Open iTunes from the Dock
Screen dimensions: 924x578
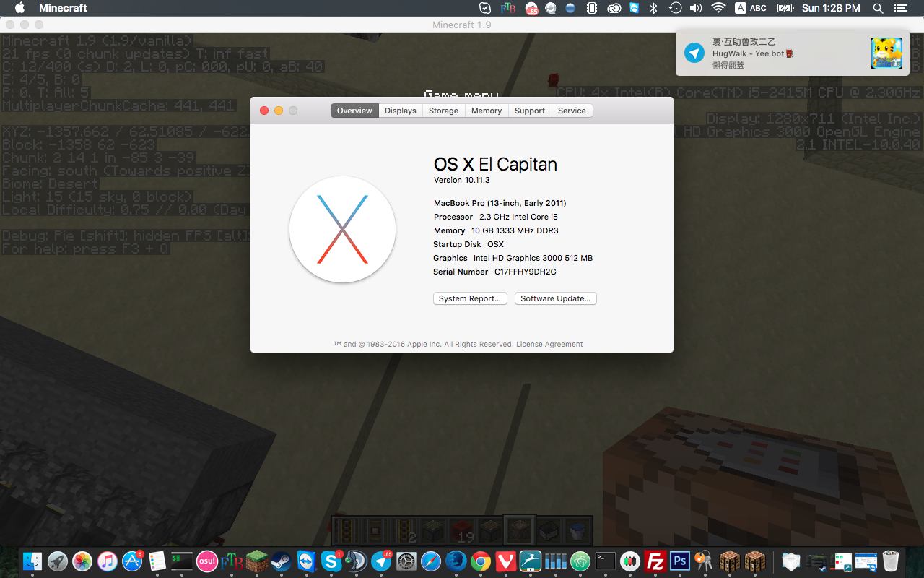(107, 561)
